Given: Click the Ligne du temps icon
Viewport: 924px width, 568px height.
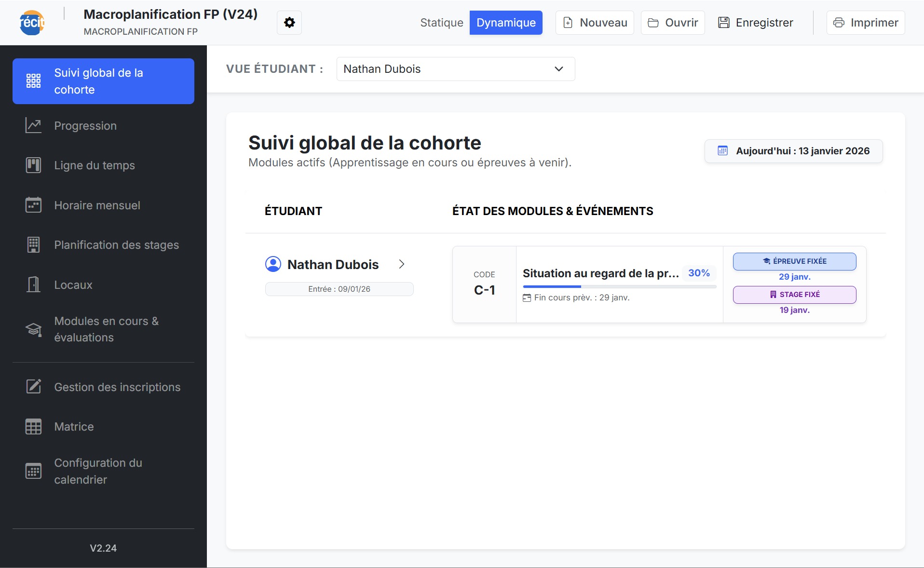Looking at the screenshot, I should coord(33,165).
